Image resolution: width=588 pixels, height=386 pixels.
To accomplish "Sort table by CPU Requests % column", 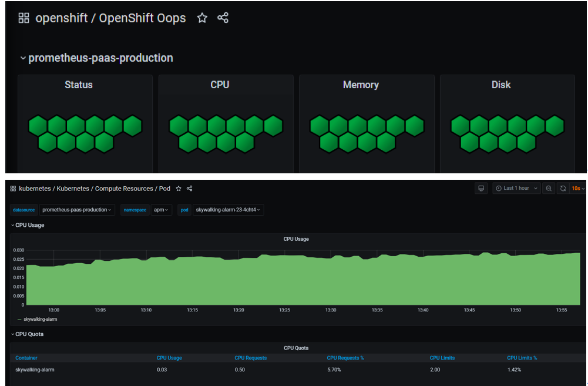I will pyautogui.click(x=345, y=358).
